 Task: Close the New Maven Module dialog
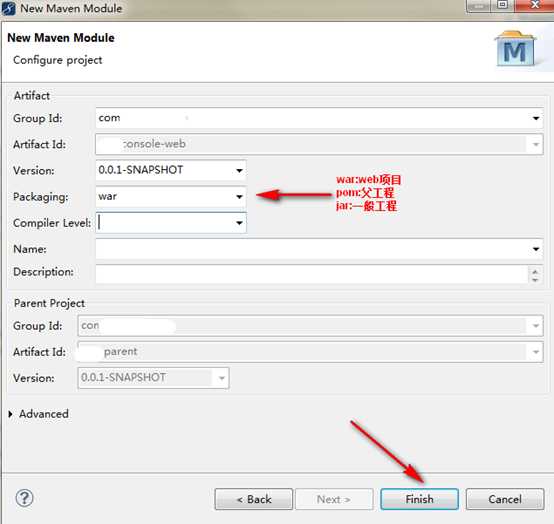(x=535, y=5)
